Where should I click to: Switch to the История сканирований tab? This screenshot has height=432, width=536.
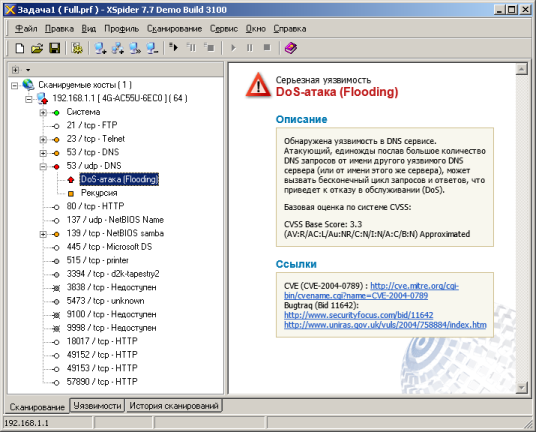pos(174,406)
